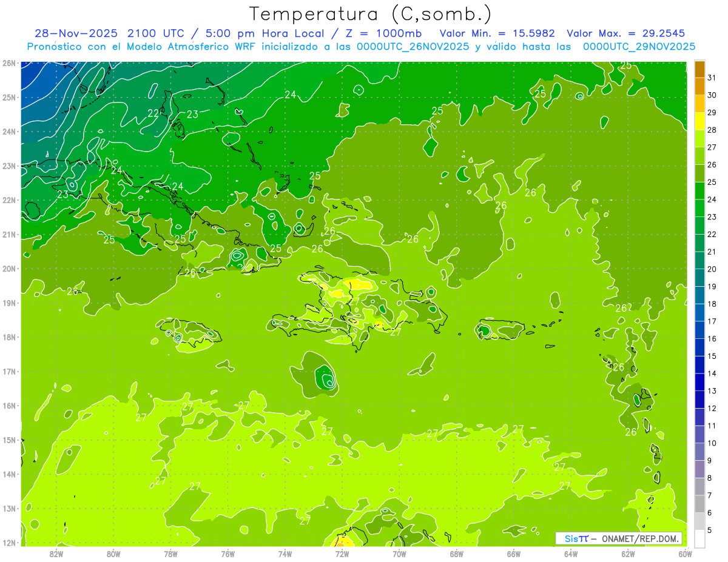This screenshot has width=728, height=562.
Task: Click the "Valor Max. = 29.2545" readout
Action: tap(625, 33)
